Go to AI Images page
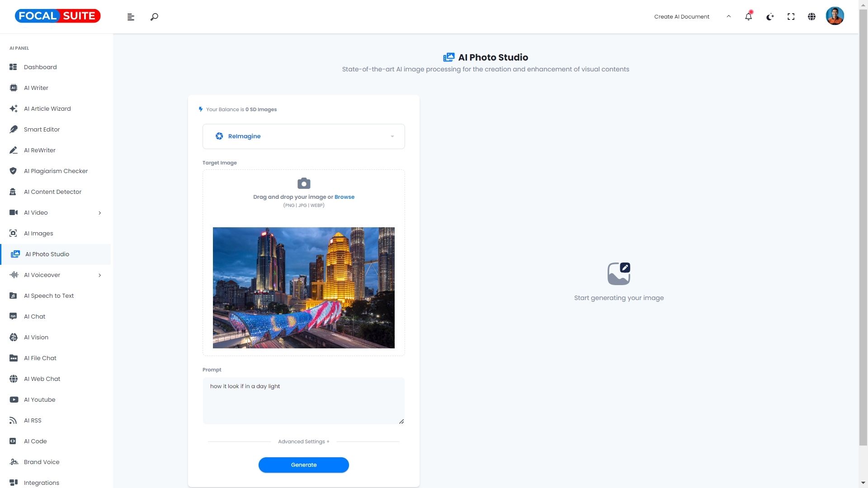Viewport: 868px width, 488px height. click(38, 234)
